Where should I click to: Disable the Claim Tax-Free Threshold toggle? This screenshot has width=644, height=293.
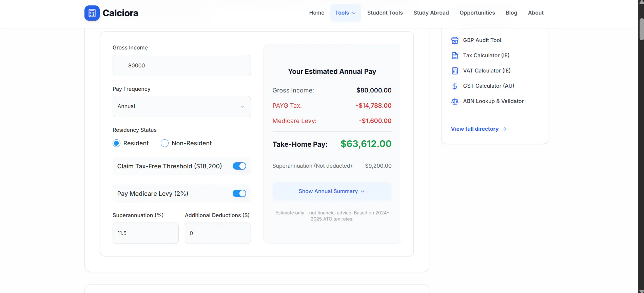point(239,166)
